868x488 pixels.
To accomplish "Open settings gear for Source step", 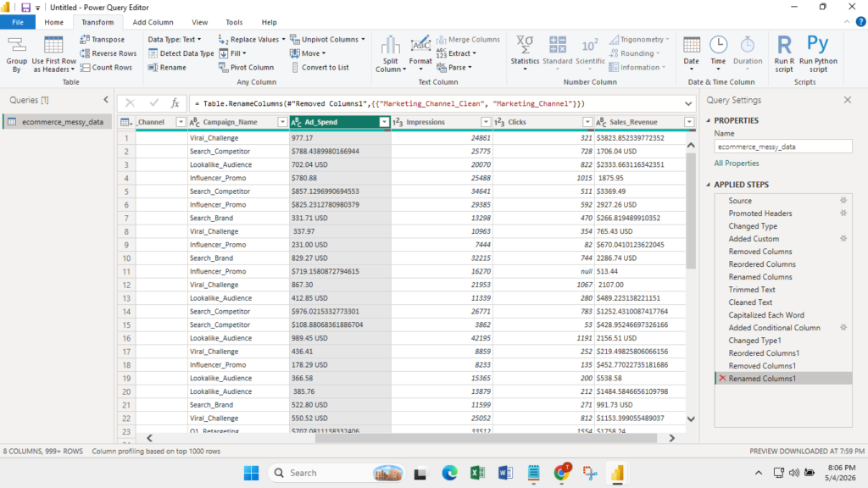I will 843,200.
